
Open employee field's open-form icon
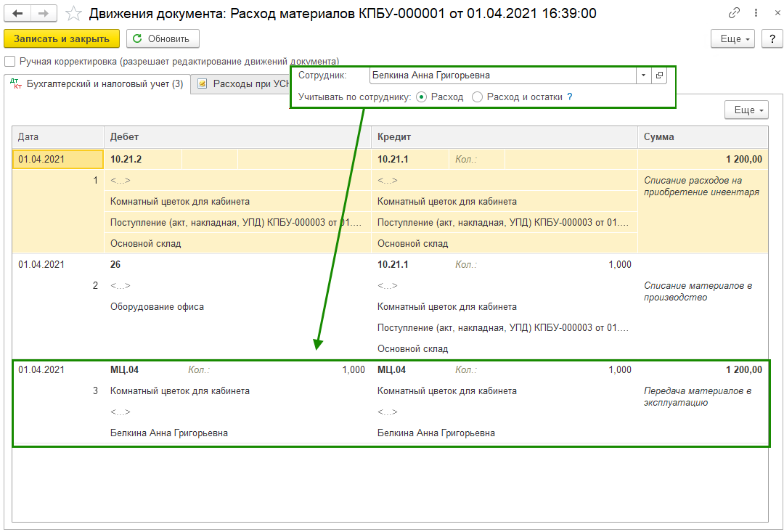[659, 75]
